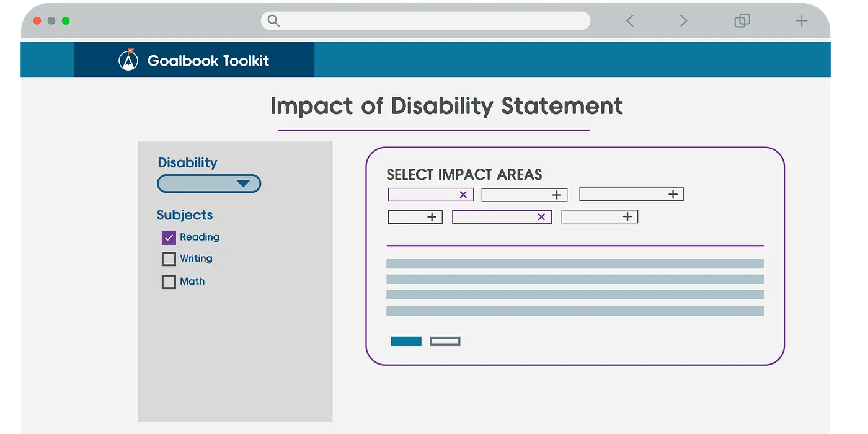Open a new browser tab with the plus icon

point(801,20)
